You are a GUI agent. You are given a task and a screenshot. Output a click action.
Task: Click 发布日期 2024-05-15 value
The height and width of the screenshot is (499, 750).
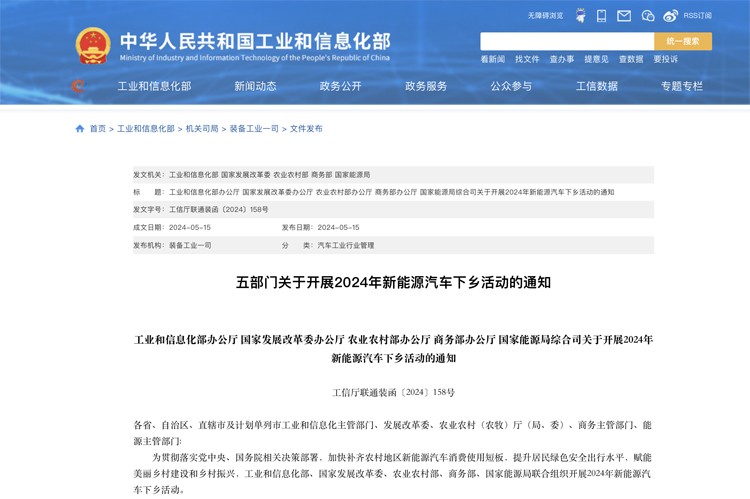[338, 228]
